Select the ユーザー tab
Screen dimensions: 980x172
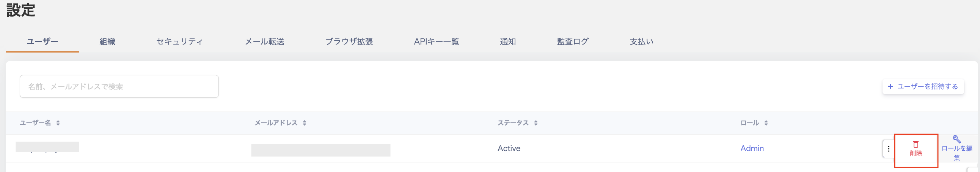point(42,41)
